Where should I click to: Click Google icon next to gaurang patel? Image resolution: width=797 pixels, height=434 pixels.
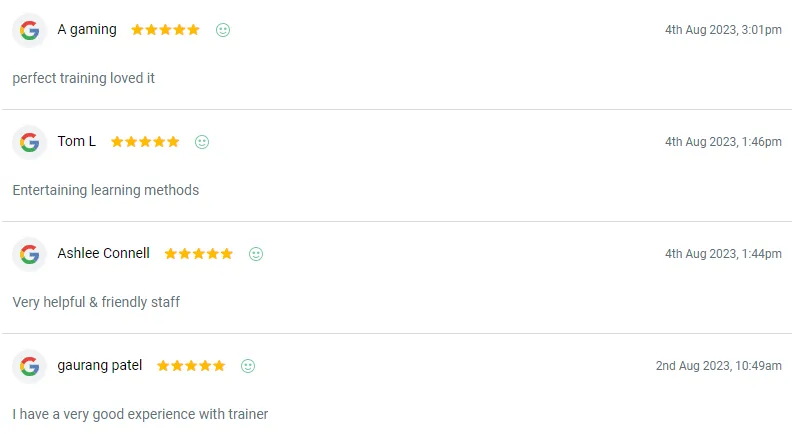coord(30,366)
